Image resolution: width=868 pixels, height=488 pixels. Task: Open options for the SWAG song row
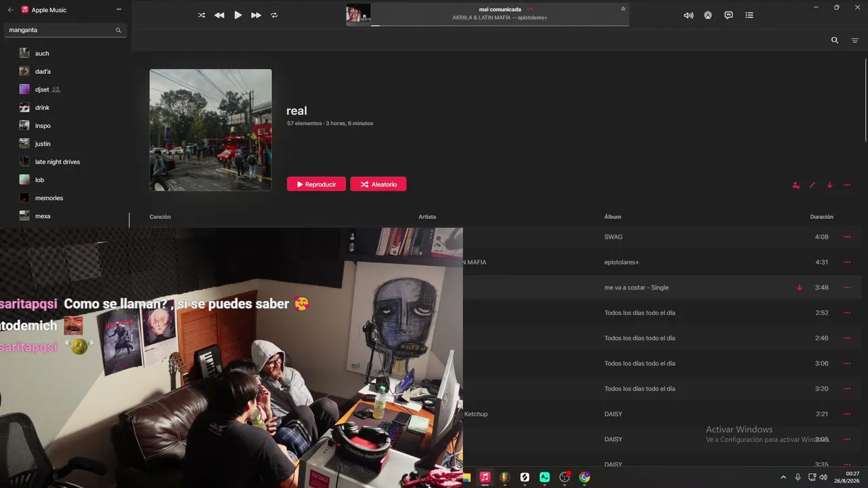click(847, 237)
